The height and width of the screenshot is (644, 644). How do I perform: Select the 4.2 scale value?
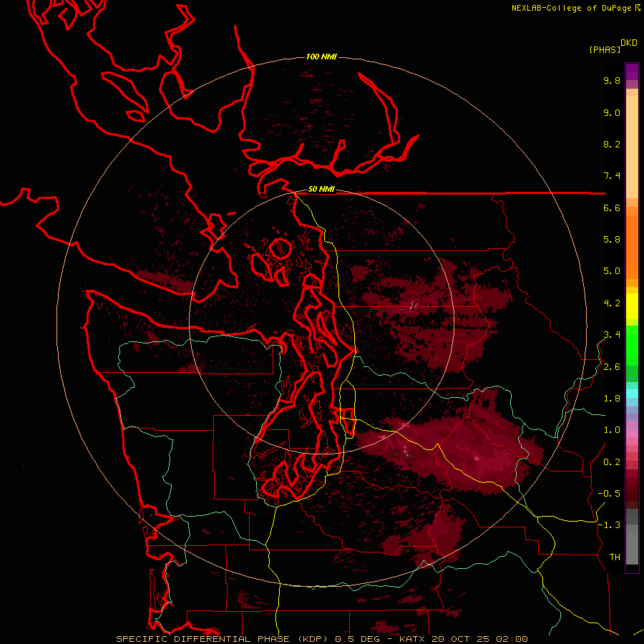(612, 303)
